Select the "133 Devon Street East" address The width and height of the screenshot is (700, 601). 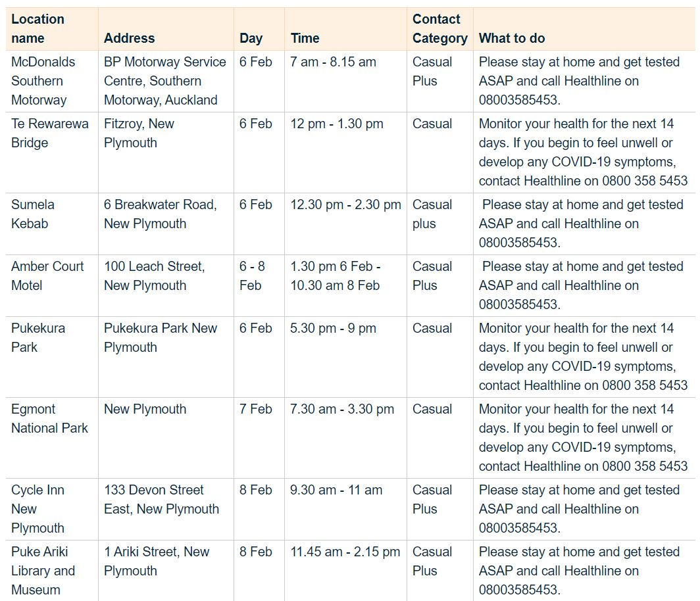click(x=161, y=499)
